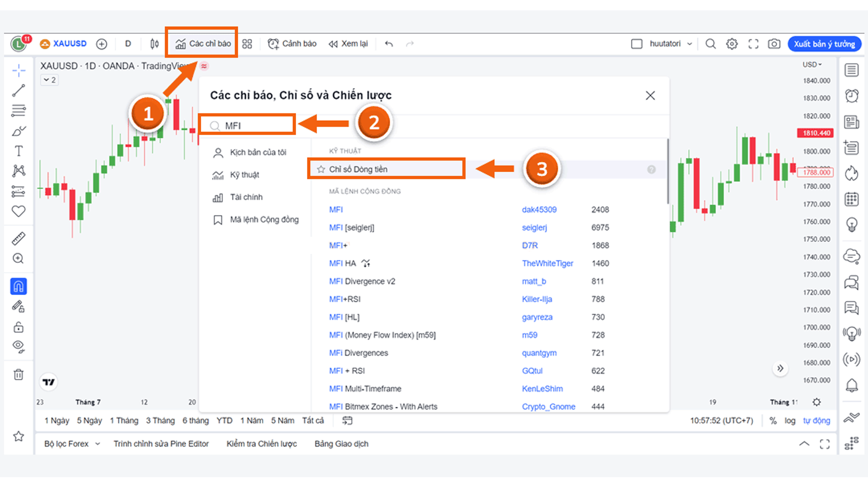This screenshot has width=868, height=488.
Task: Open the layout grid templates icon
Action: click(247, 44)
